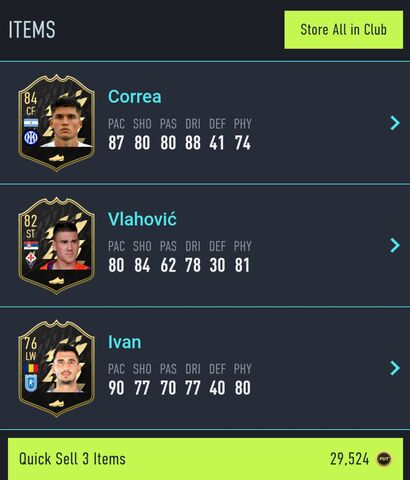The image size is (410, 480).
Task: Click Argentina flag on Correa card
Action: tap(31, 123)
